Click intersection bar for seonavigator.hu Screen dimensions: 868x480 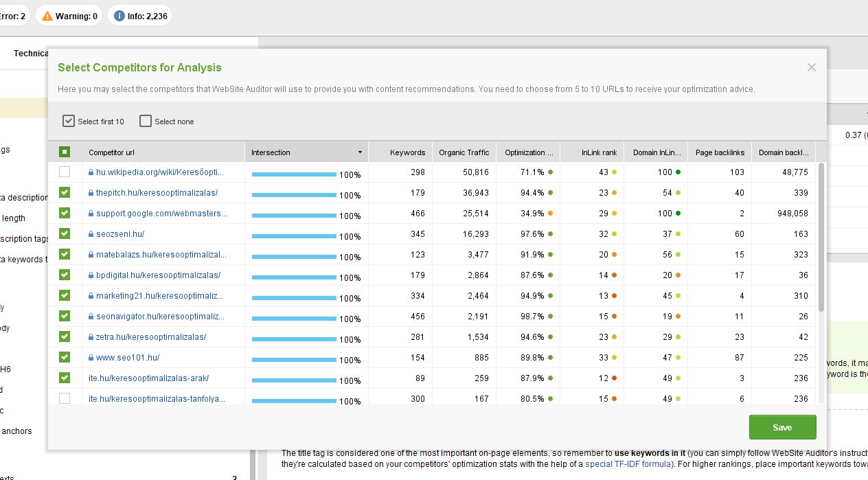click(294, 319)
